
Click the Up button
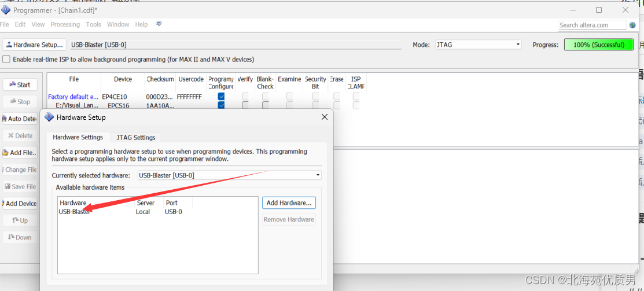tap(20, 220)
